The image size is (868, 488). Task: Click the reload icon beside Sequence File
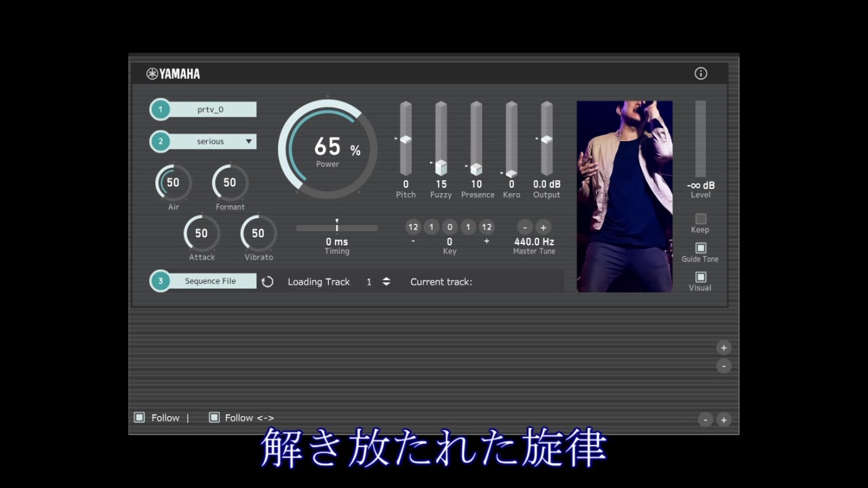(267, 281)
